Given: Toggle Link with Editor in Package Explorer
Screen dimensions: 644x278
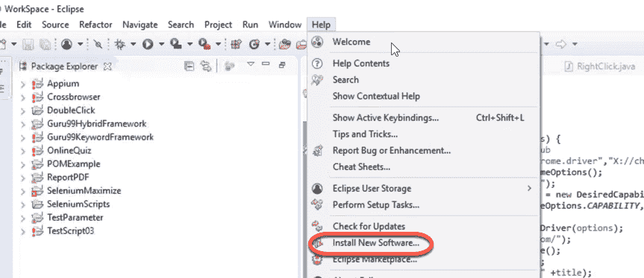Looking at the screenshot, I should [x=206, y=66].
